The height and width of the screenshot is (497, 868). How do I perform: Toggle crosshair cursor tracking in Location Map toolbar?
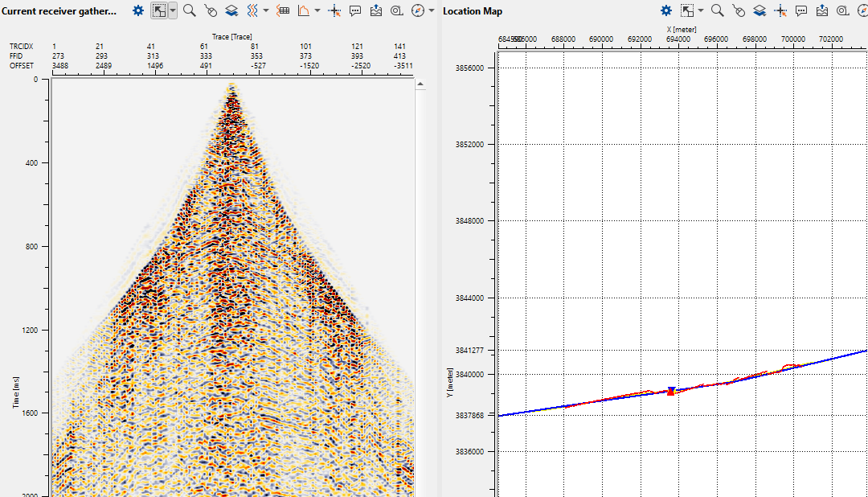(x=780, y=10)
